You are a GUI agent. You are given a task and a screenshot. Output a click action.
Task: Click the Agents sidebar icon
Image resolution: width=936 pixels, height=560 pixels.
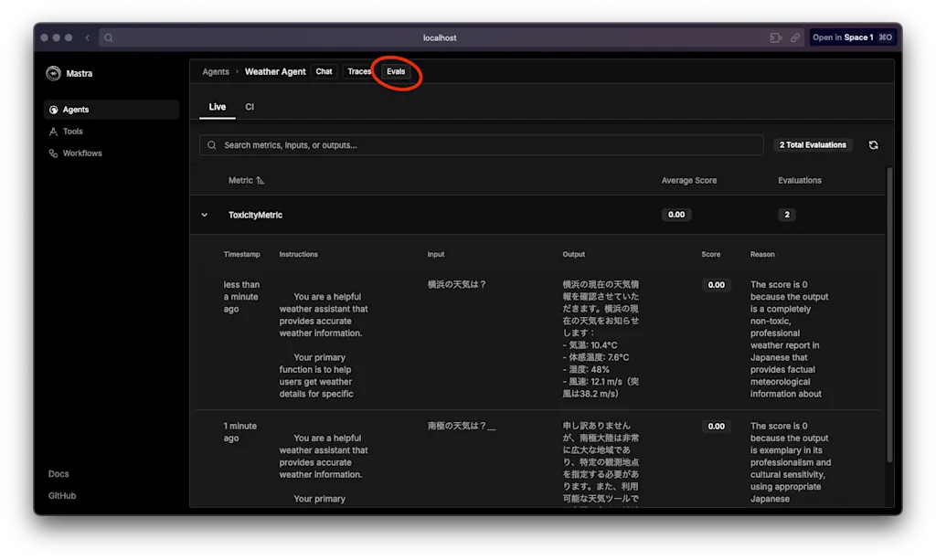(53, 110)
